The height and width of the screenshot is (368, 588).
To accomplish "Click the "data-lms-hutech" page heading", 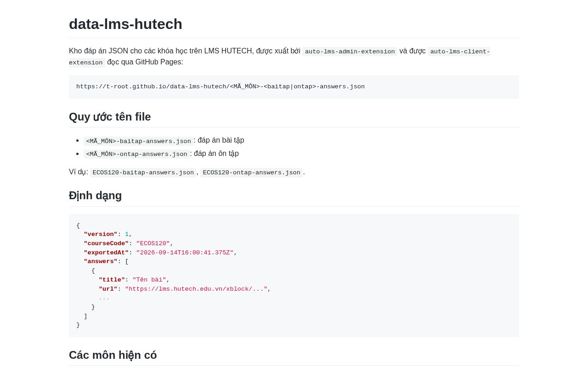I will click(x=125, y=24).
